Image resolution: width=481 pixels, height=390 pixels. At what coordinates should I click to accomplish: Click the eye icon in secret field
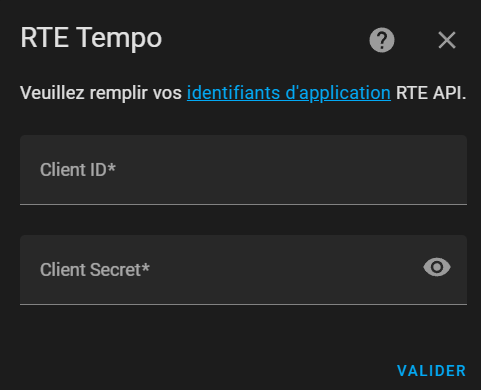pos(437,267)
